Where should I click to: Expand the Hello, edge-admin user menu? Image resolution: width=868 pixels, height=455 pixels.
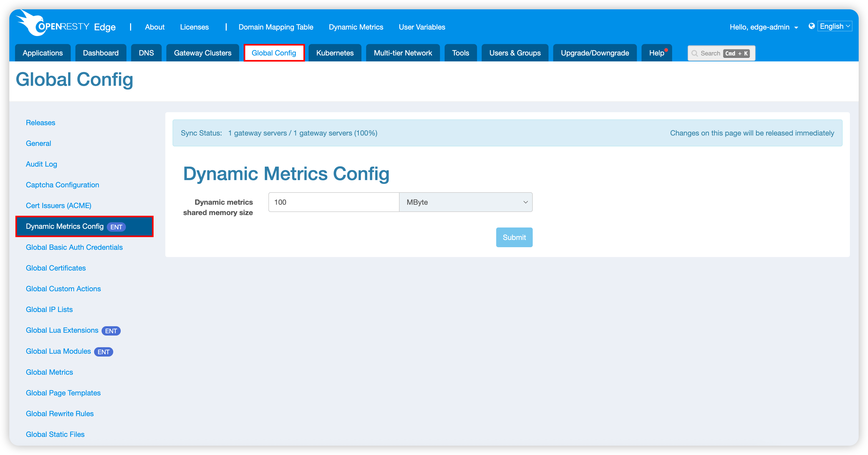(764, 27)
